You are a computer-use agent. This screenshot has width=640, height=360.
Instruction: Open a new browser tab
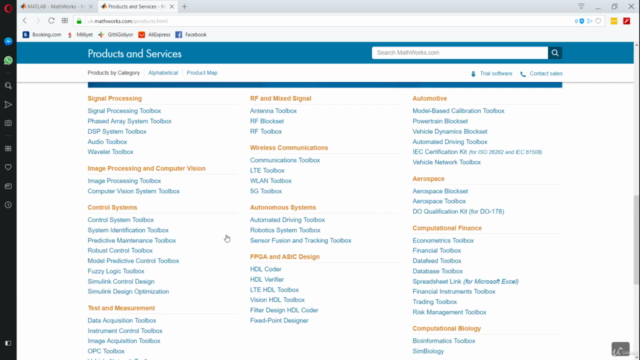click(184, 7)
